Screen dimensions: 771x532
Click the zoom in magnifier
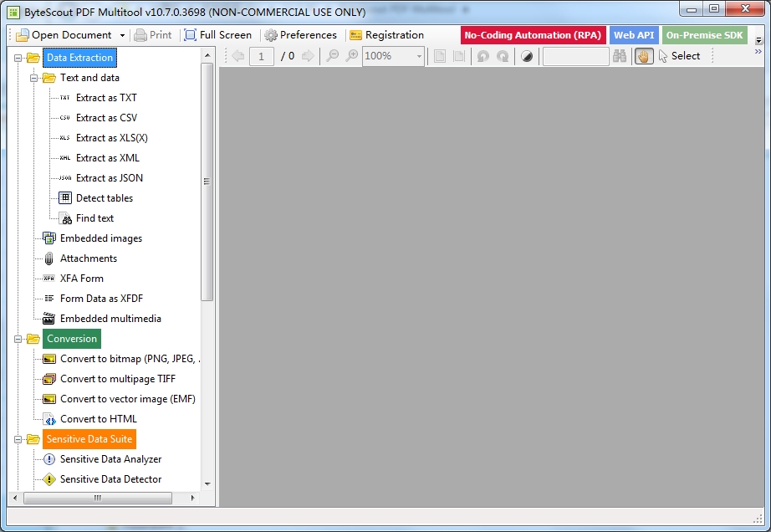pos(352,56)
